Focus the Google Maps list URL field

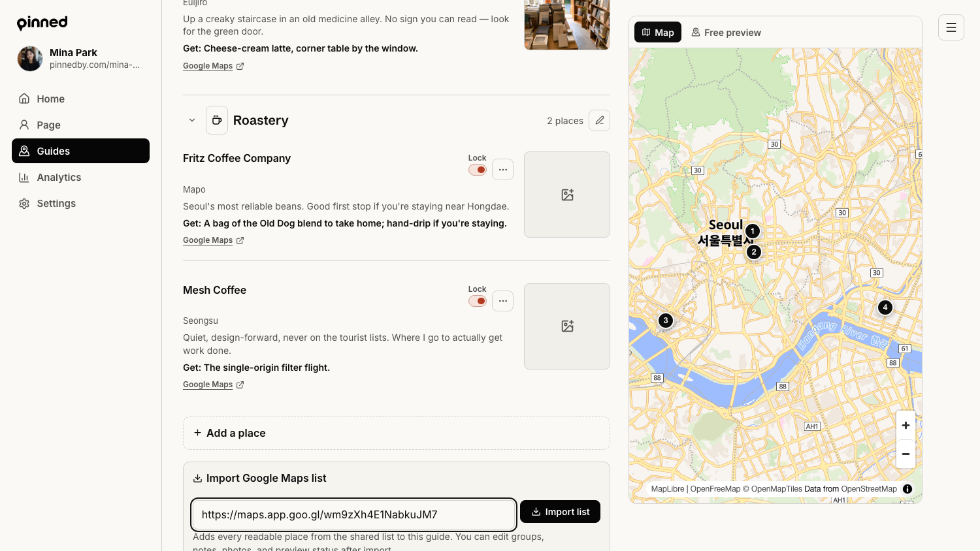(354, 514)
